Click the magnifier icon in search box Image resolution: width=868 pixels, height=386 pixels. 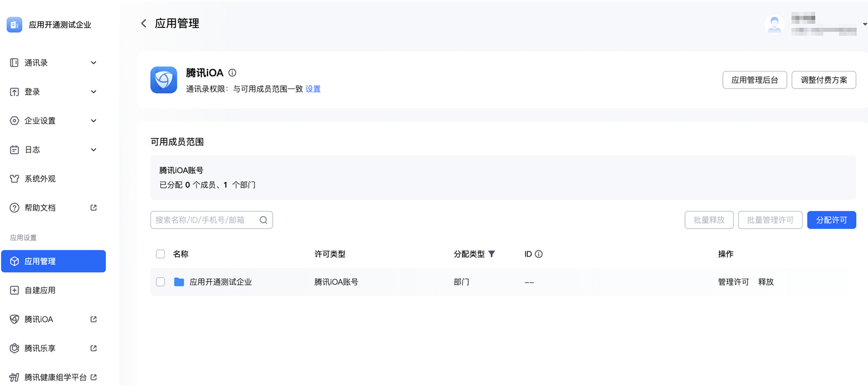pyautogui.click(x=264, y=220)
